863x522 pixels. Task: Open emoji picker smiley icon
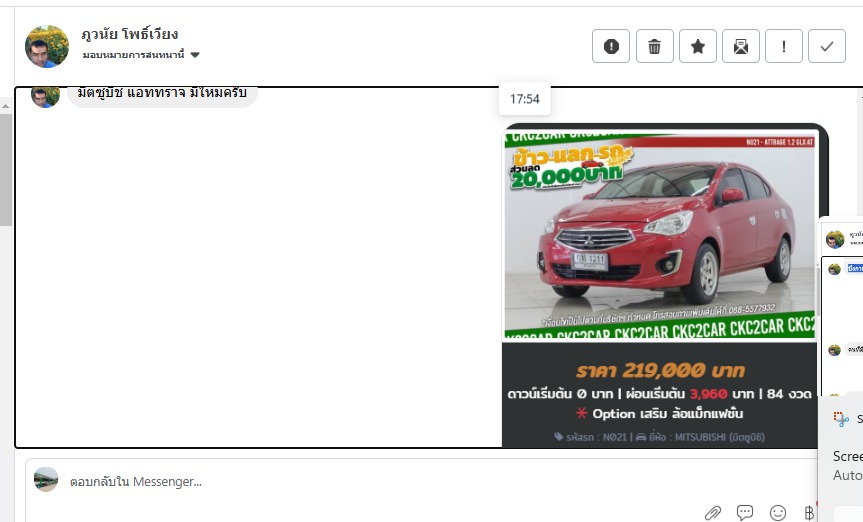(x=777, y=513)
